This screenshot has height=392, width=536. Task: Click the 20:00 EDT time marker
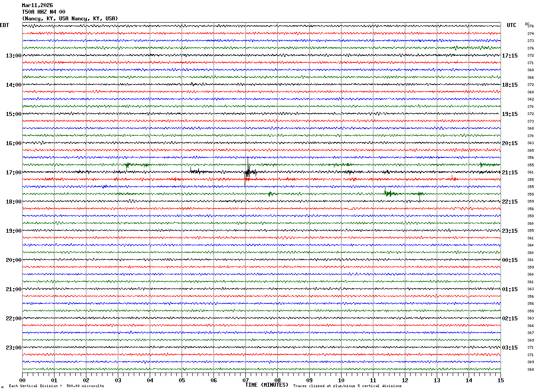[13, 260]
